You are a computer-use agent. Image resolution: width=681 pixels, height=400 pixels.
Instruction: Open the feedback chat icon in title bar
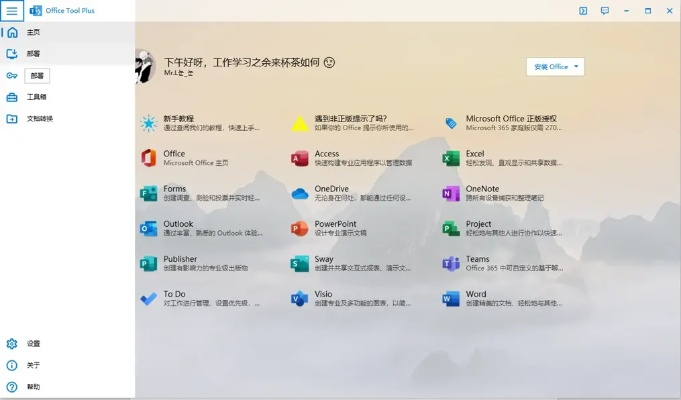coord(605,11)
